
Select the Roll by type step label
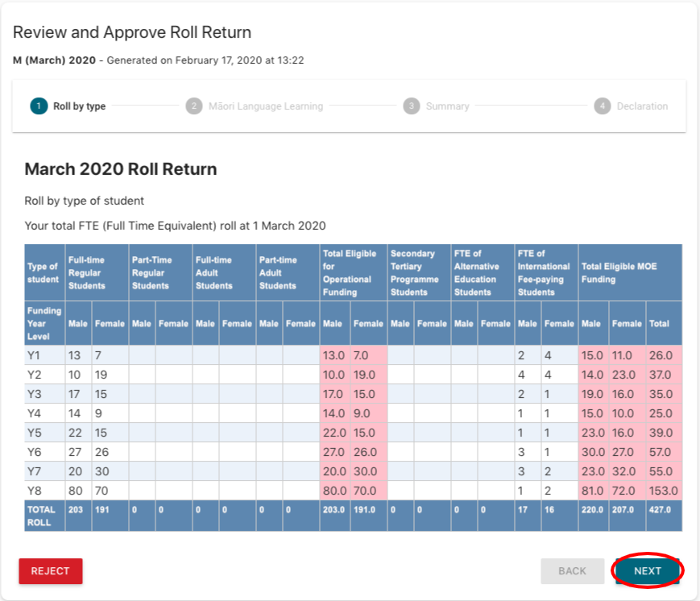tap(79, 106)
